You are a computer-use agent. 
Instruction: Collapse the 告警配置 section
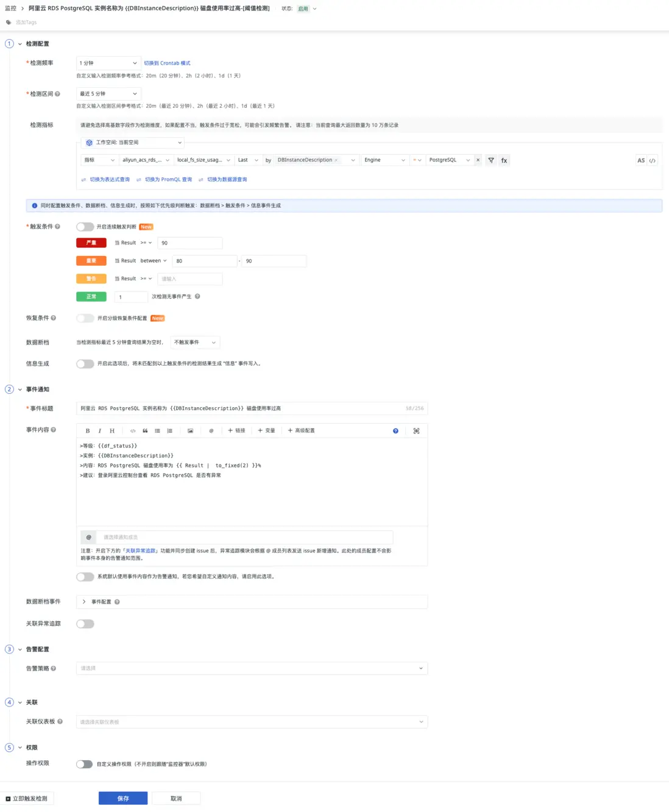[20, 650]
